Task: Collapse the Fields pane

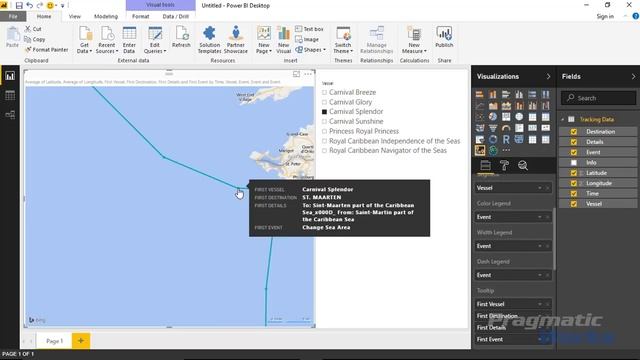Action: [x=633, y=76]
